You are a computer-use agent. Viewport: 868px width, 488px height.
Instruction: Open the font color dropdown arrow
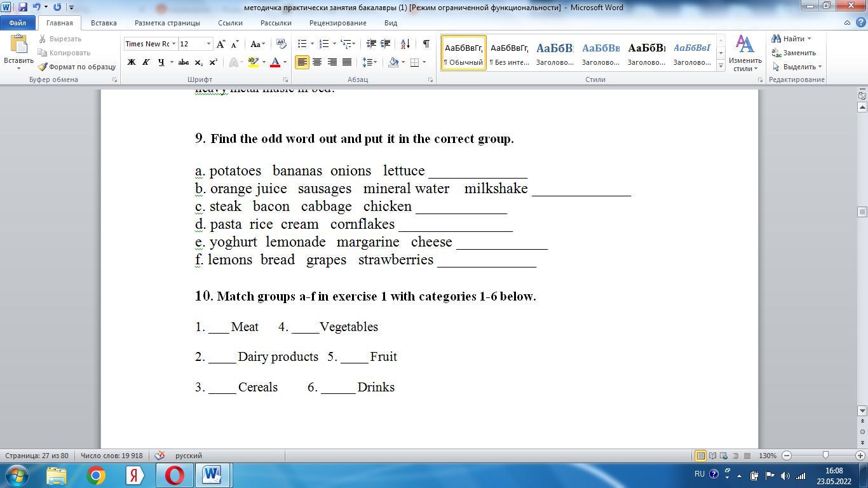[285, 62]
